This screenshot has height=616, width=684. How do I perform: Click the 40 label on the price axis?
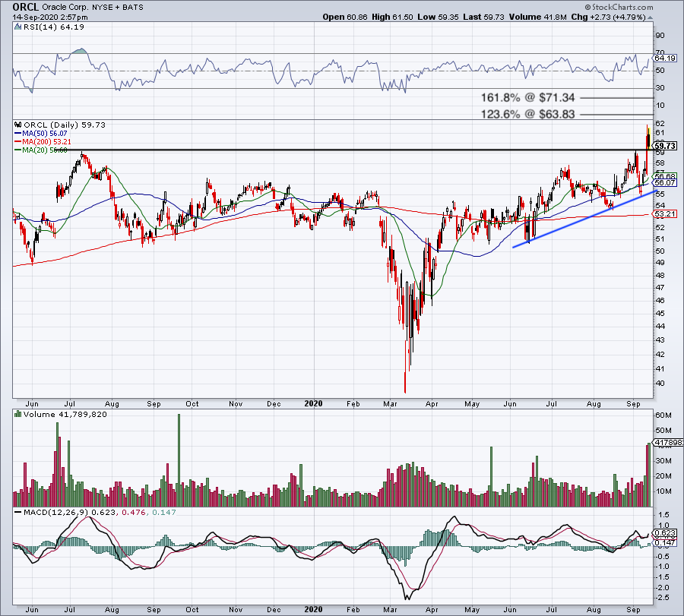(x=660, y=384)
